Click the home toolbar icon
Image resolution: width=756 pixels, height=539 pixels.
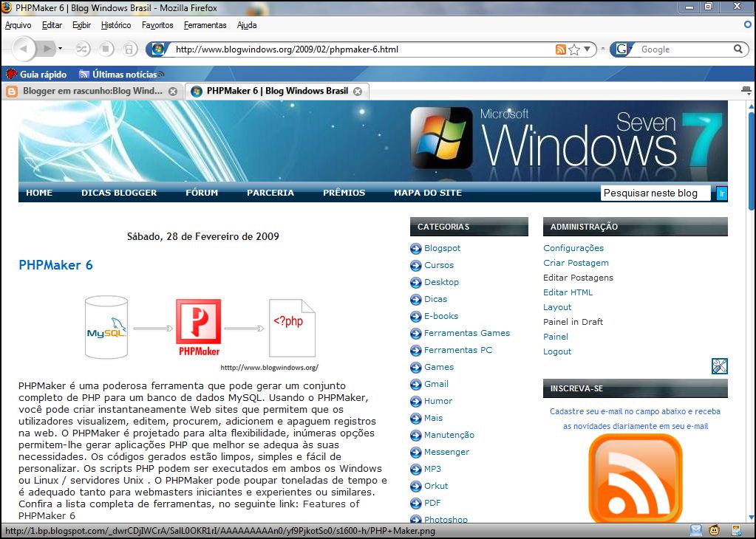[x=129, y=49]
